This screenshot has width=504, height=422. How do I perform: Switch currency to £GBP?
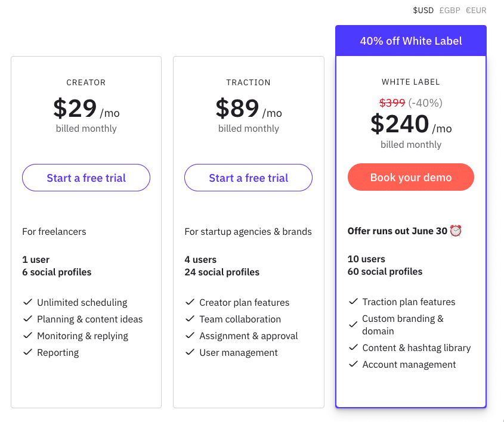450,10
